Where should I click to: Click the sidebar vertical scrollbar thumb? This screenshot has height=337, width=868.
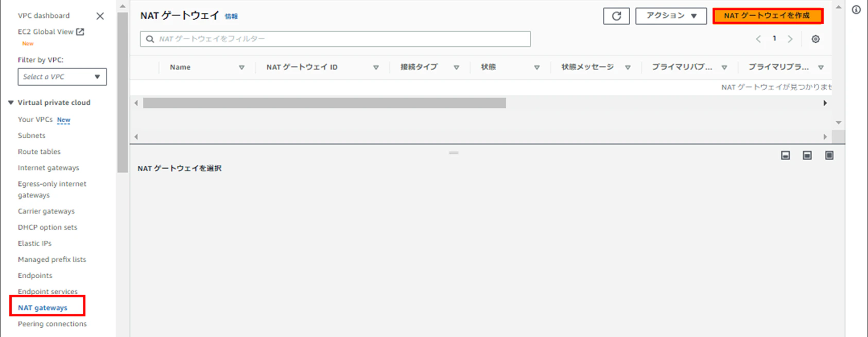pyautogui.click(x=123, y=93)
